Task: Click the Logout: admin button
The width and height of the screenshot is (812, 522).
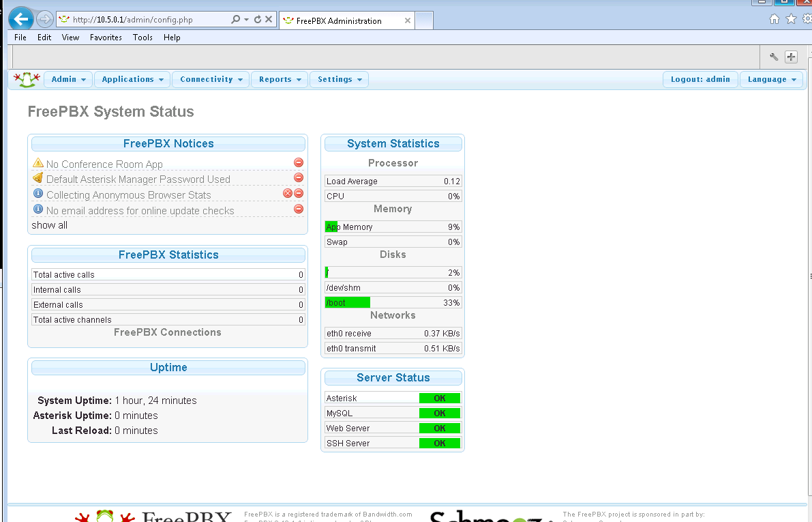Action: tap(700, 78)
